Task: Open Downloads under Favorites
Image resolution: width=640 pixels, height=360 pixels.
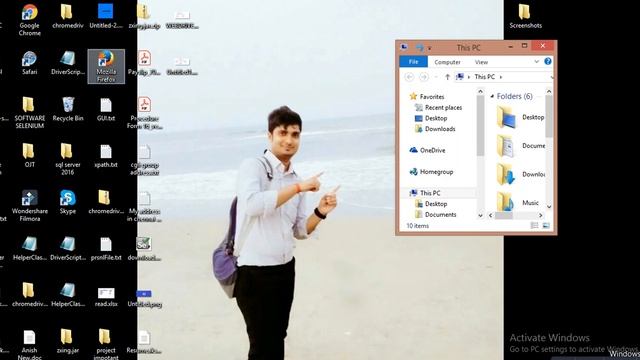Action: coord(435,129)
